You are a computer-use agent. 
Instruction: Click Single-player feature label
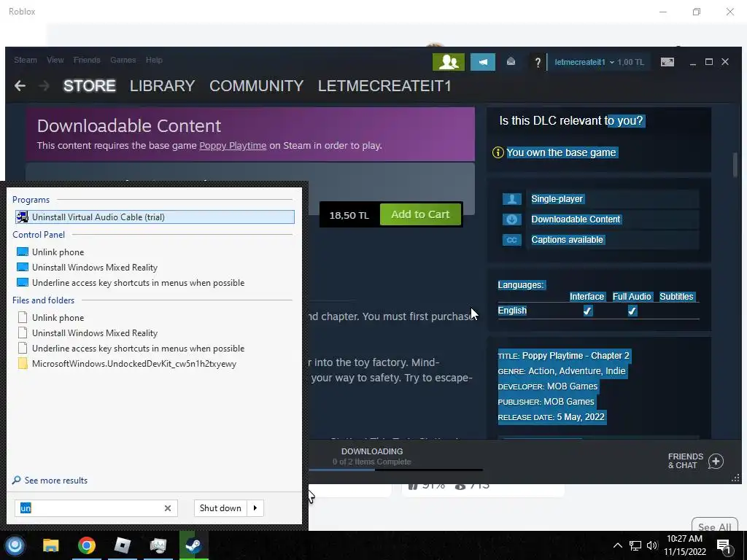557,199
